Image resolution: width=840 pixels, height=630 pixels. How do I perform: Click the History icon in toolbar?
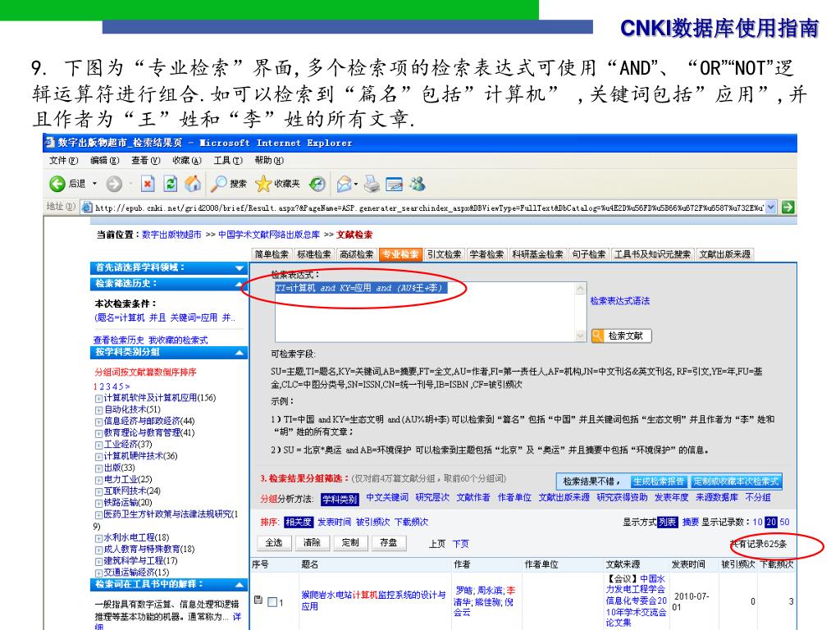point(317,184)
